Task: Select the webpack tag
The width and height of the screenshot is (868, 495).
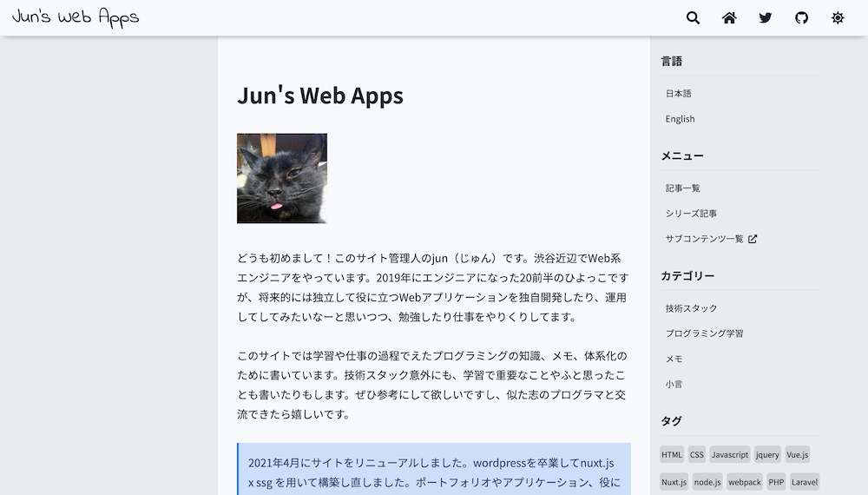Action: [x=745, y=482]
